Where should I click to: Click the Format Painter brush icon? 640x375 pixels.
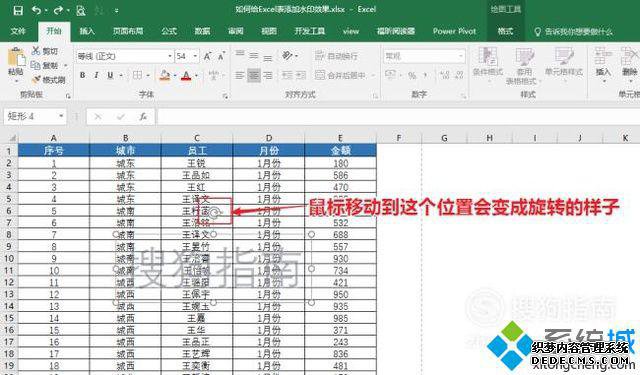coord(37,80)
